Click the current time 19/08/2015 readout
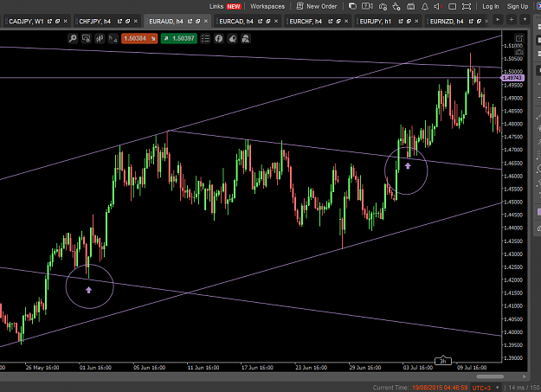Viewport: 541px width, 392px height. click(x=440, y=388)
